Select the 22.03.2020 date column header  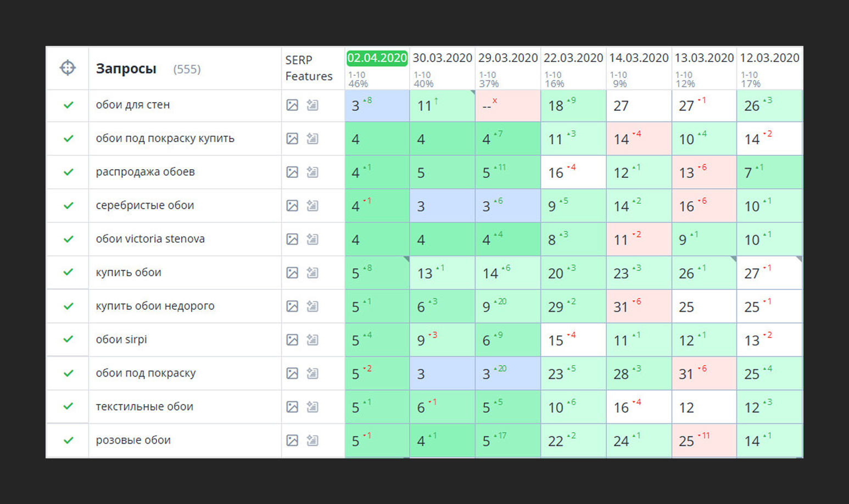pos(573,58)
